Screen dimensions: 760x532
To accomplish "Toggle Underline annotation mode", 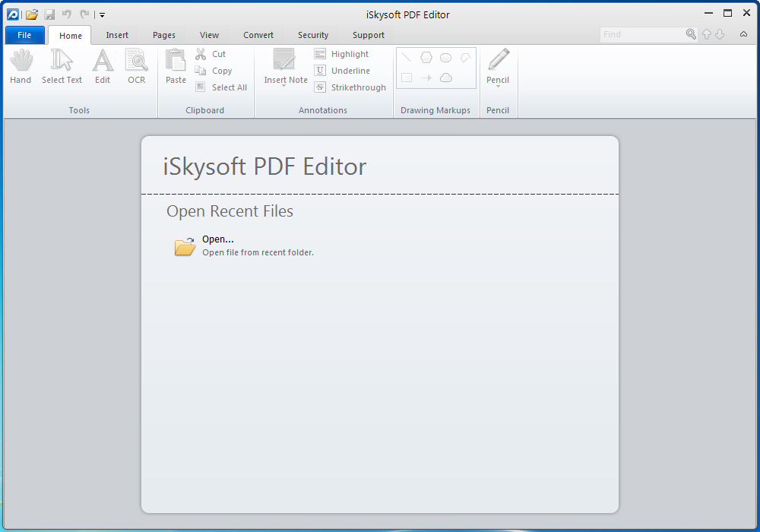I will click(344, 71).
